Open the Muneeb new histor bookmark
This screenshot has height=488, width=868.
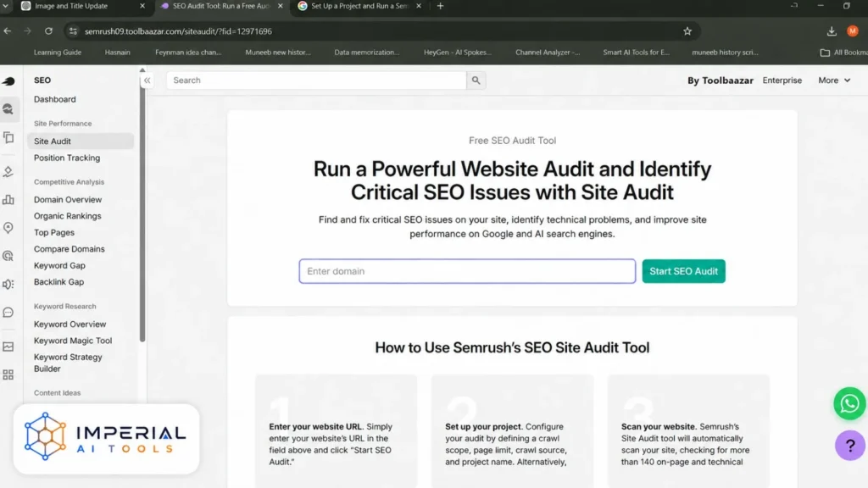click(x=278, y=52)
